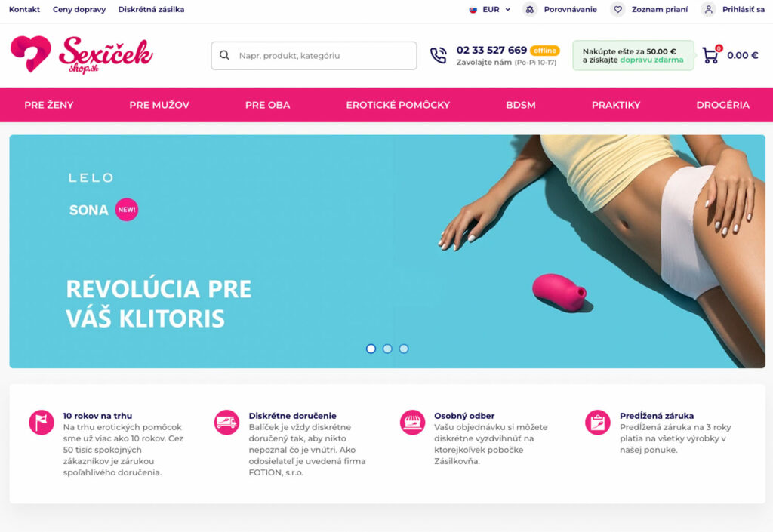The height and width of the screenshot is (532, 773).
Task: Click the delivery truck icon
Action: (226, 422)
